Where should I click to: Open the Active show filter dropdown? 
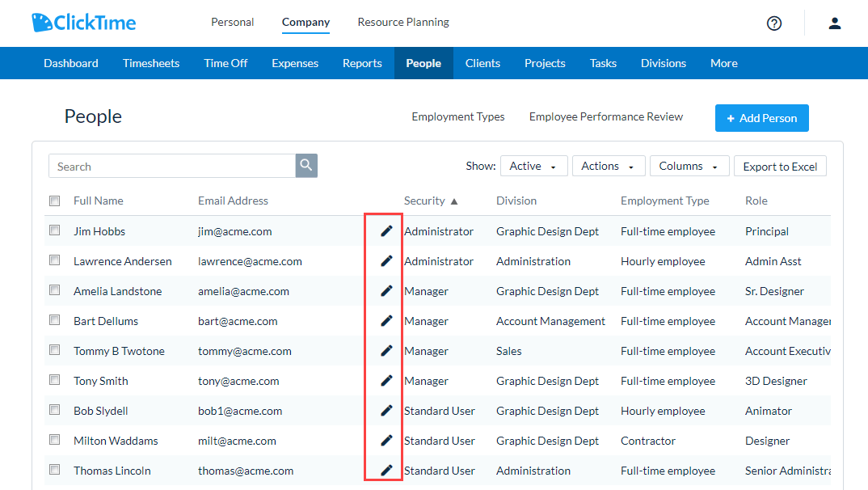pyautogui.click(x=533, y=166)
